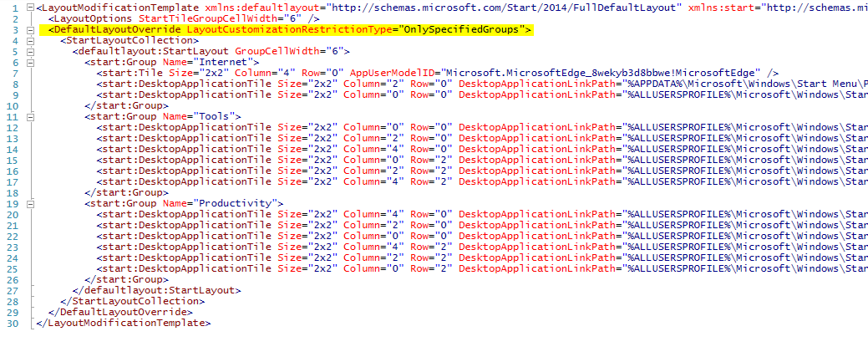Viewport: 868px width, 357px height.
Task: Click the closing /StartLayoutCollection tag
Action: [x=128, y=301]
